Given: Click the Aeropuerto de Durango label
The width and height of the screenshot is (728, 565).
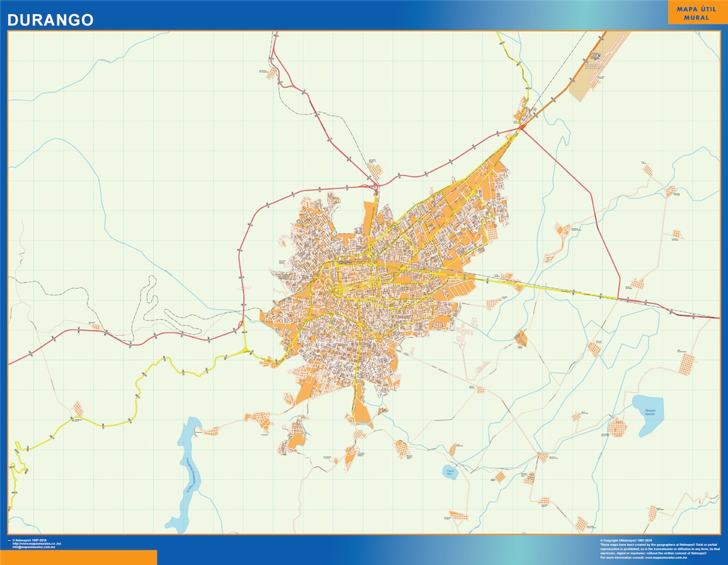Looking at the screenshot, I should pos(594,67).
